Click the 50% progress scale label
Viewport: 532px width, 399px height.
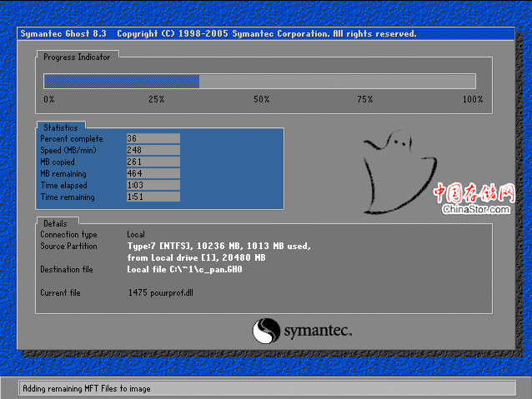262,99
